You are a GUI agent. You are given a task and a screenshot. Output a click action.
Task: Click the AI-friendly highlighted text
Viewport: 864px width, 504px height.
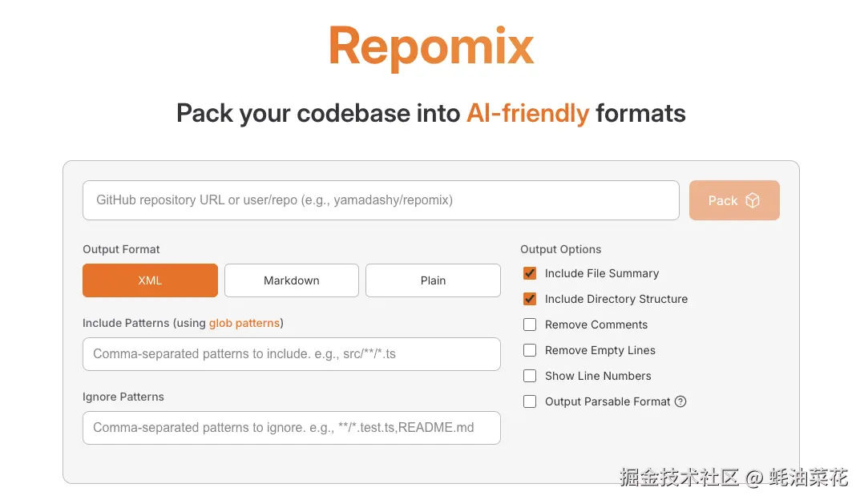tap(527, 113)
